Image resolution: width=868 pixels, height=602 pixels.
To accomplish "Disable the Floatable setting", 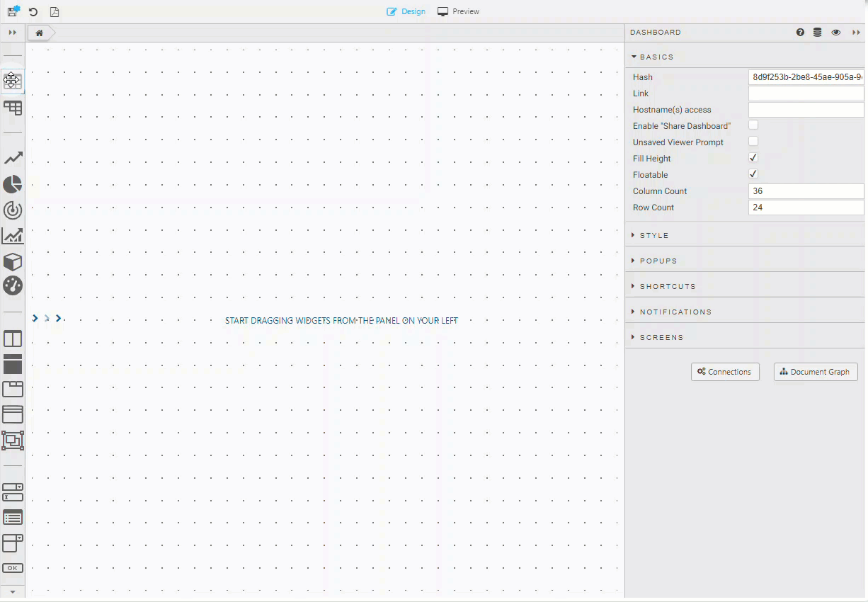I will (x=753, y=174).
